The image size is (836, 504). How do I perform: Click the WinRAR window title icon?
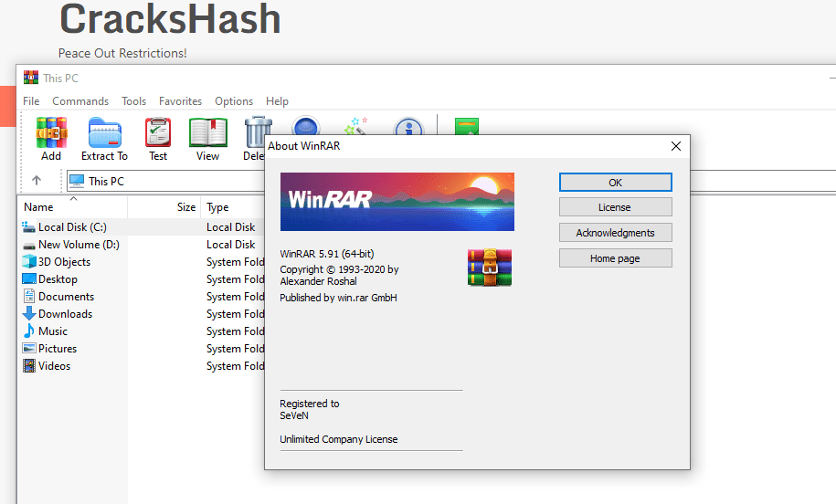coord(31,78)
